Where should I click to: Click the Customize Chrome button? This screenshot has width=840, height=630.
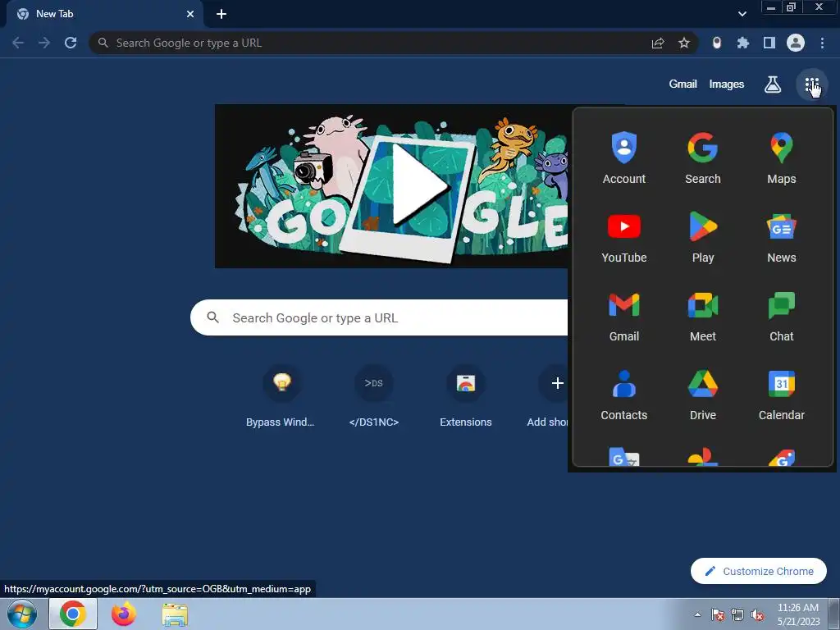click(758, 571)
